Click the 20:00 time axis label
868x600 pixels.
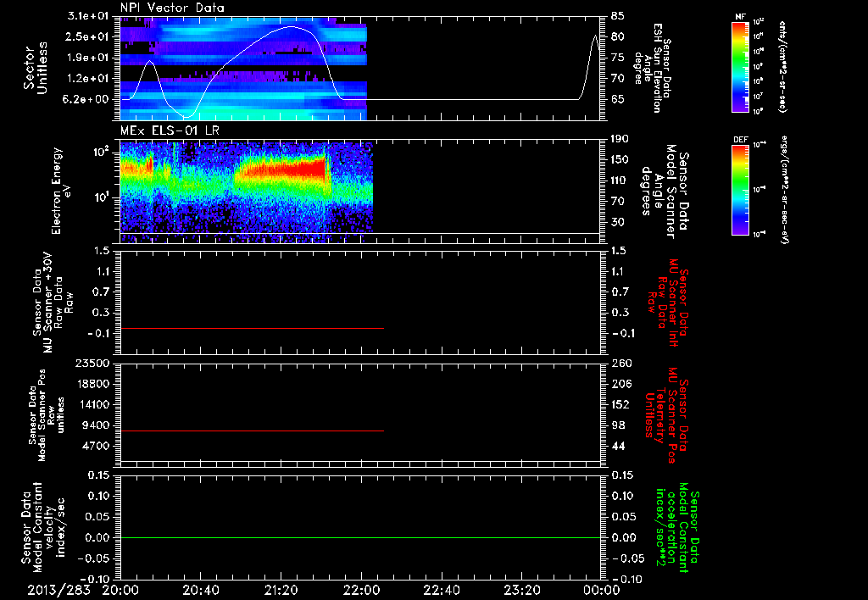[120, 590]
